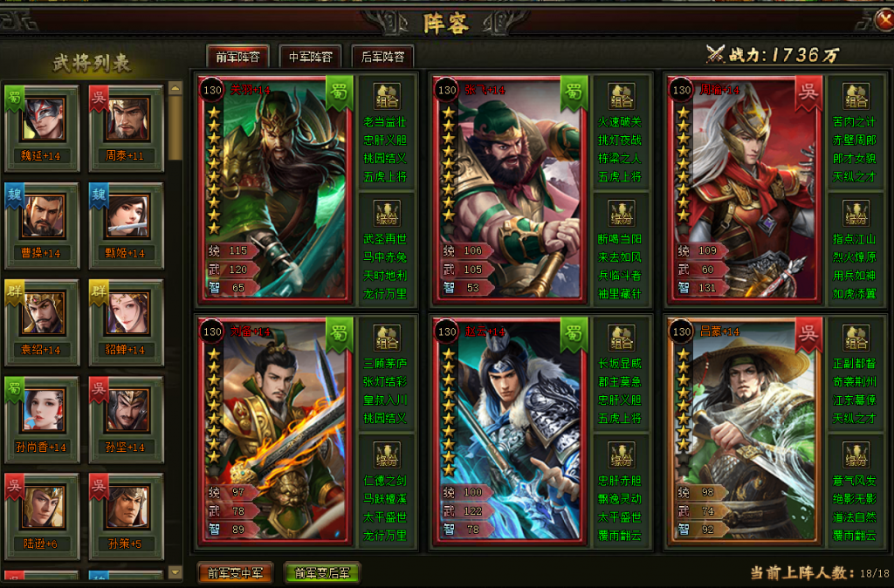Switch to the 中军阵容 tab
This screenshot has height=588, width=894.
310,57
